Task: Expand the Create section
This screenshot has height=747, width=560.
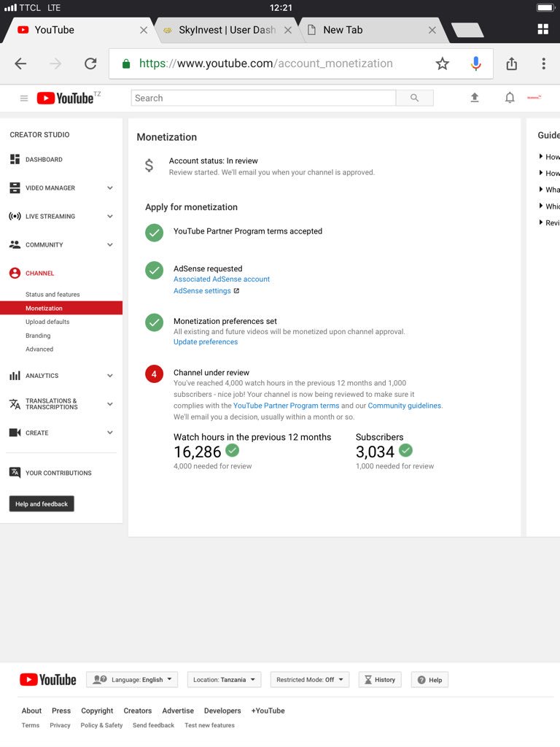Action: [110, 433]
